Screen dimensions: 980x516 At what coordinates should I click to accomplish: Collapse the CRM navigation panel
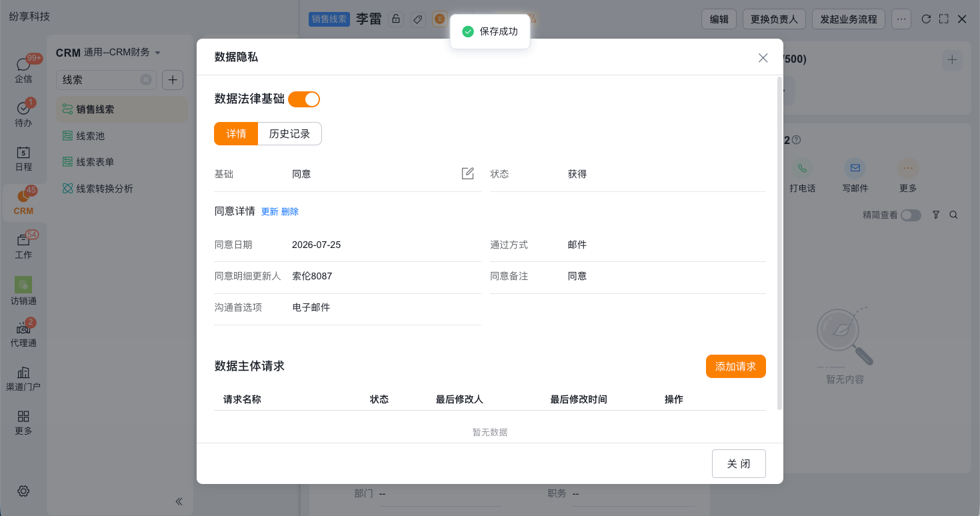pyautogui.click(x=179, y=501)
